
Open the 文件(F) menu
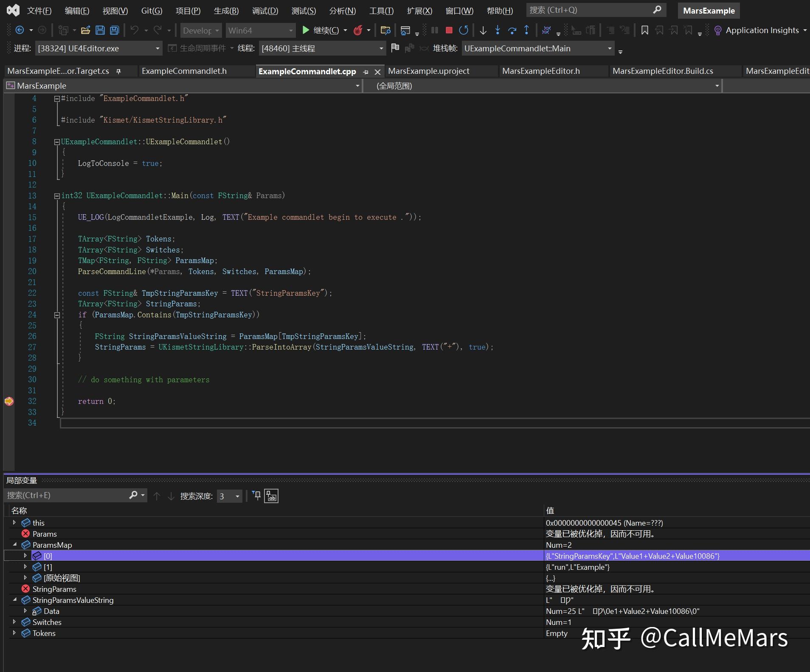39,11
